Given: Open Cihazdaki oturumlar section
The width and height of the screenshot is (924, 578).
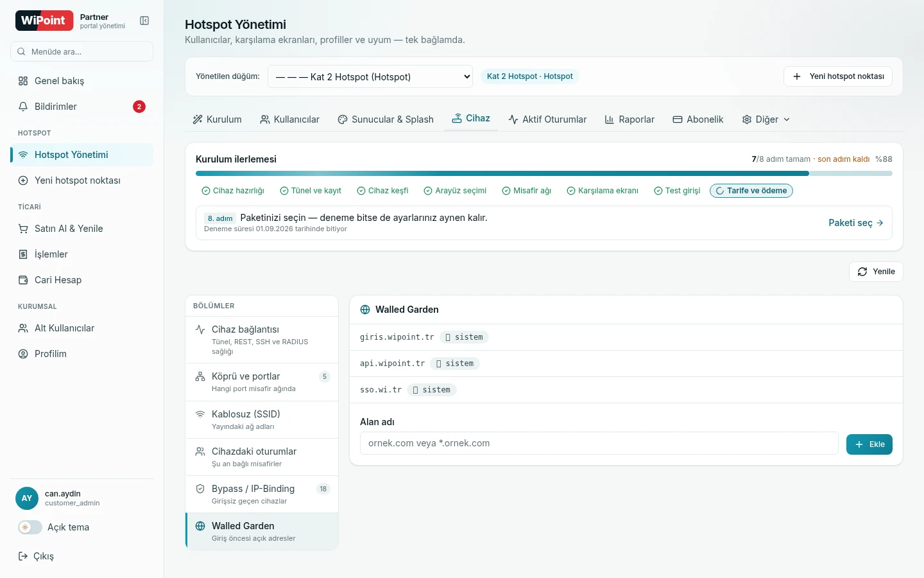Looking at the screenshot, I should [x=262, y=457].
